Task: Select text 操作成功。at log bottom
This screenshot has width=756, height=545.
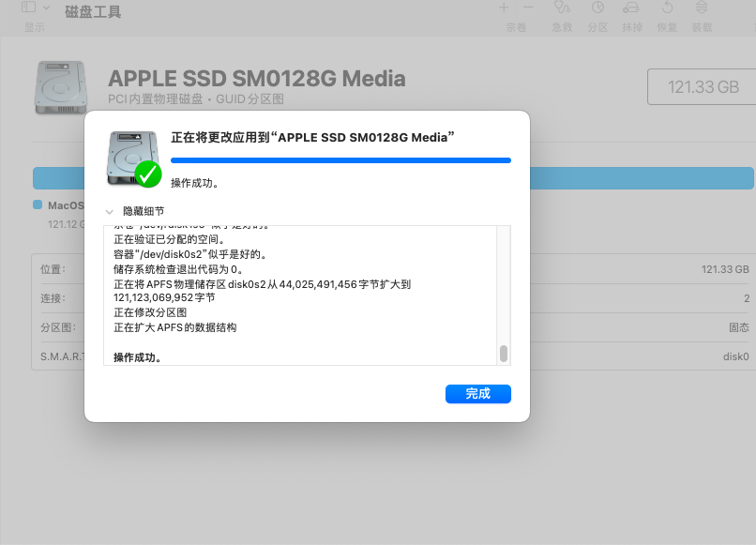Action: (137, 357)
